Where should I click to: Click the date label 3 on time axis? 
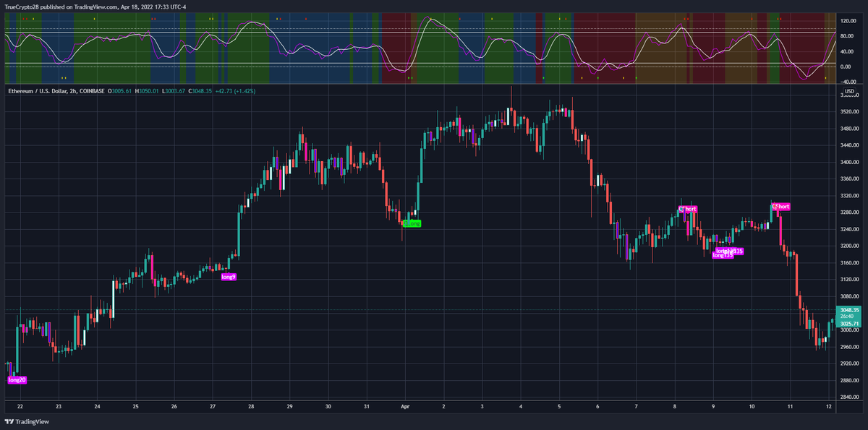click(x=482, y=406)
